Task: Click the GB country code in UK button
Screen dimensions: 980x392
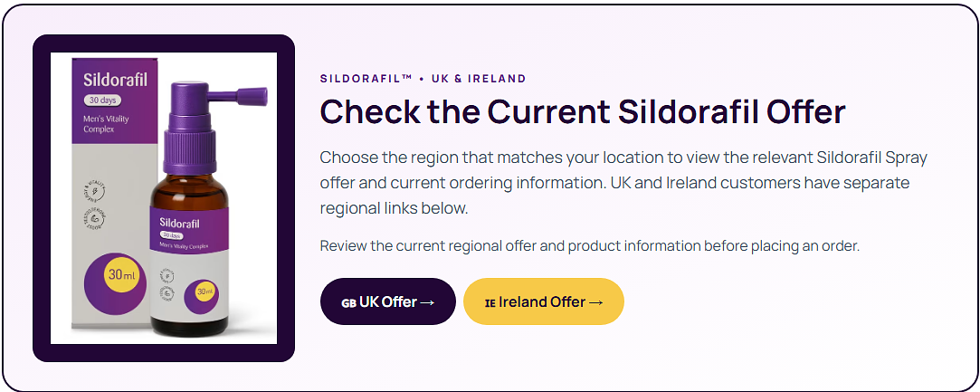Action: click(348, 302)
